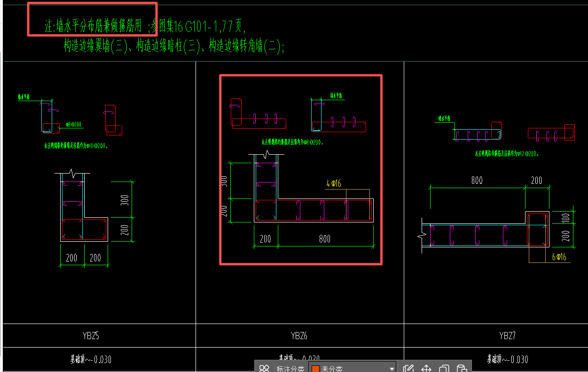Select the YBZ5 column label

91,336
